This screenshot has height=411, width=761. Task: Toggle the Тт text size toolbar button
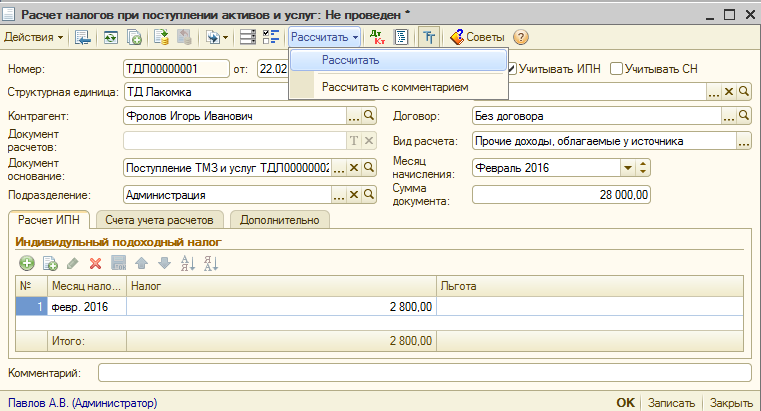[429, 37]
